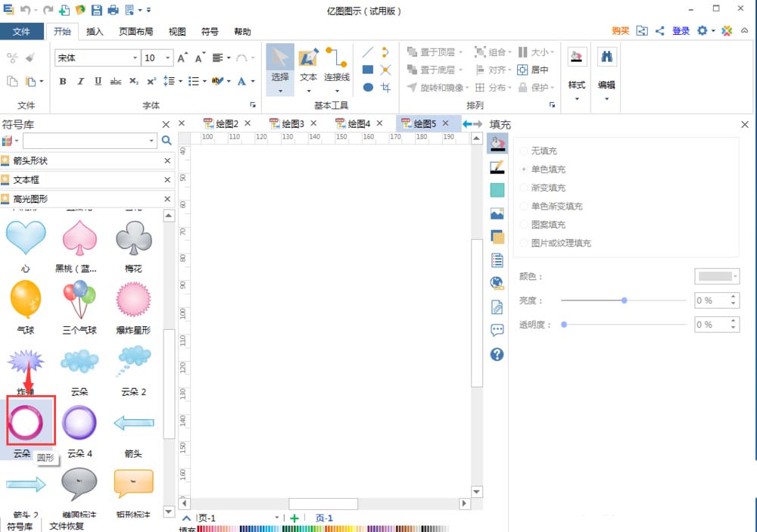Close the 箭头形状 library category
757x532 pixels.
point(167,160)
